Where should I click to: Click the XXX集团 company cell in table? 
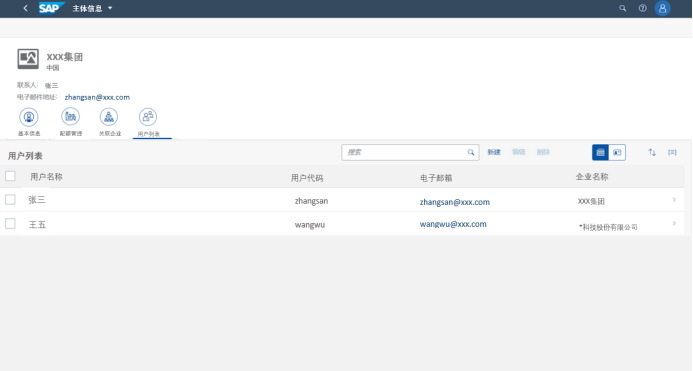point(591,201)
